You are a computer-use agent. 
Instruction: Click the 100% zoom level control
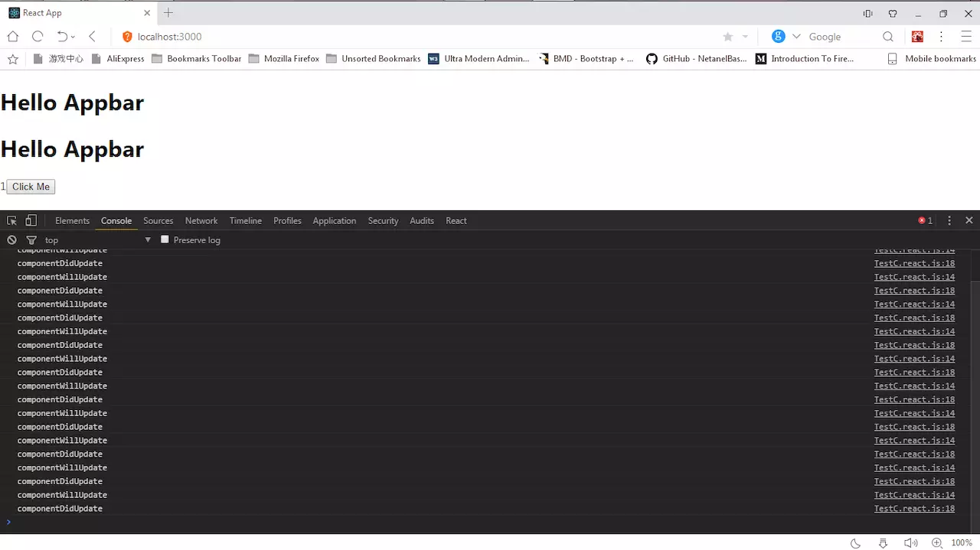coord(962,542)
